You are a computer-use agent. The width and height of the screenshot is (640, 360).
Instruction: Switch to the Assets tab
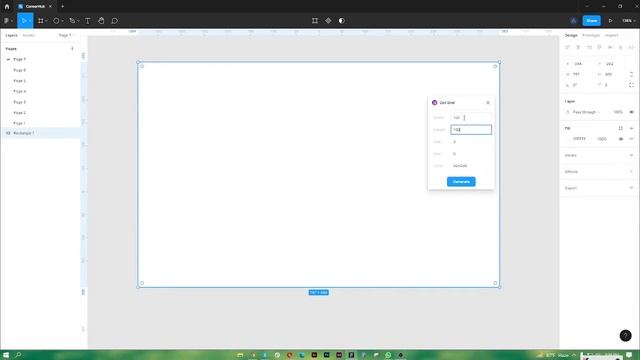29,36
